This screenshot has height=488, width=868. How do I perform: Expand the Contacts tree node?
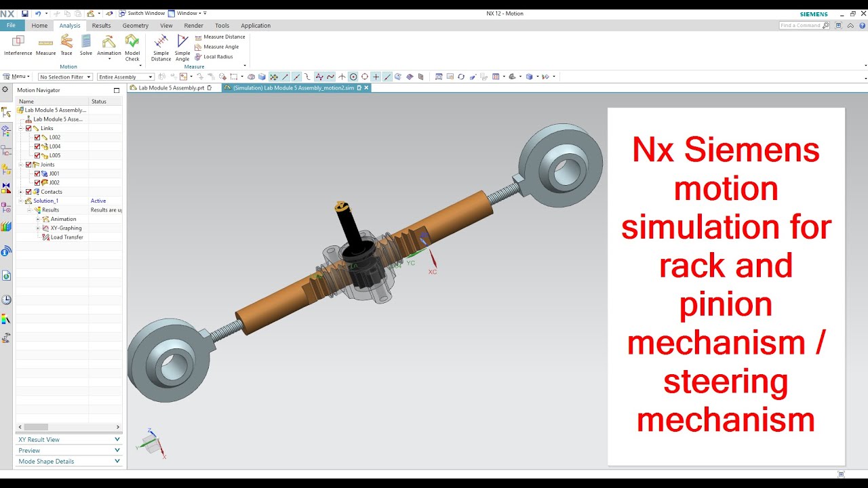[21, 192]
